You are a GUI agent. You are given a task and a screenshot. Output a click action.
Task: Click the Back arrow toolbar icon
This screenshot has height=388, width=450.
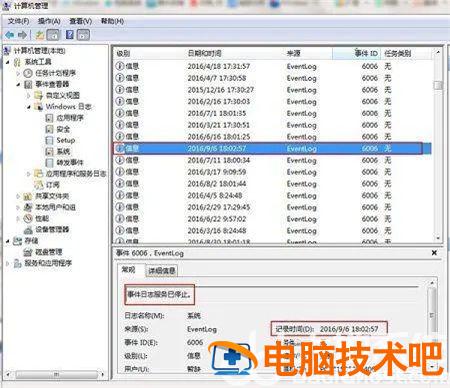pos(10,35)
